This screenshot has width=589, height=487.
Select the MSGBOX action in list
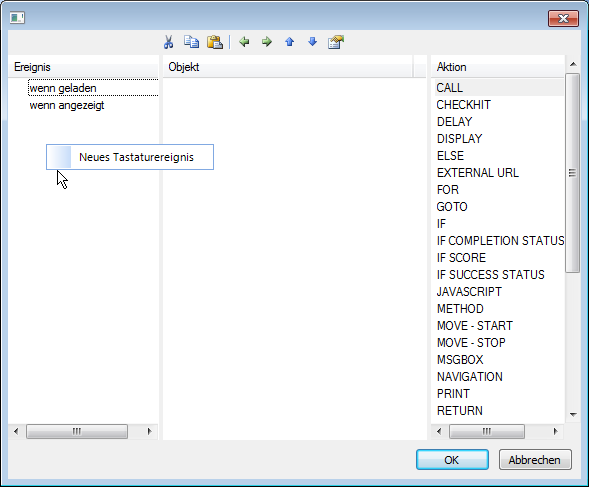tap(460, 360)
